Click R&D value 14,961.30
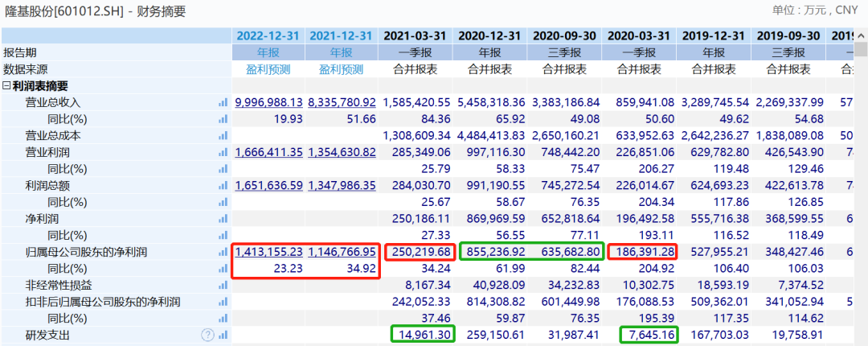The image size is (868, 346). 423,335
